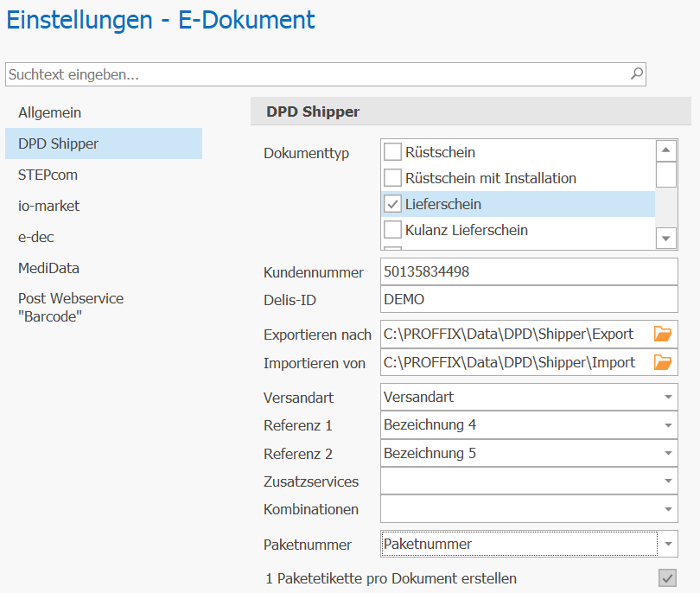The height and width of the screenshot is (593, 700).
Task: Click the DPD Shipper section header
Action: [x=470, y=112]
